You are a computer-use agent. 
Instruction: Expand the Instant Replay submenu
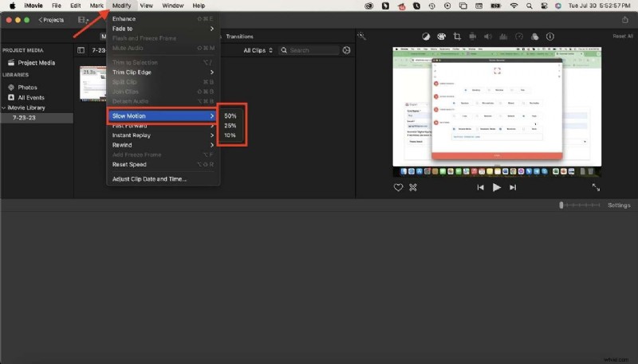point(163,135)
